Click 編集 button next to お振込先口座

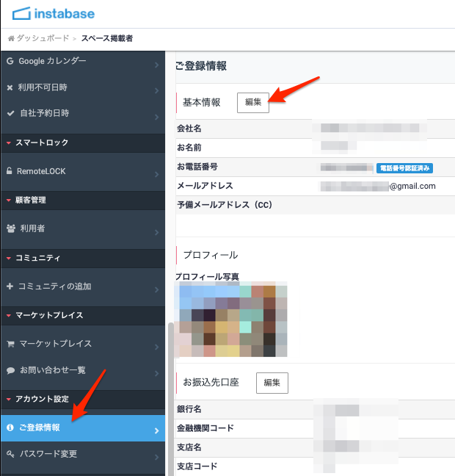(272, 383)
